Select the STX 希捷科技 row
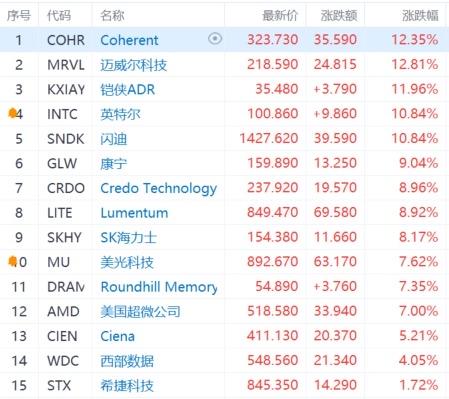The image size is (449, 399). [224, 385]
